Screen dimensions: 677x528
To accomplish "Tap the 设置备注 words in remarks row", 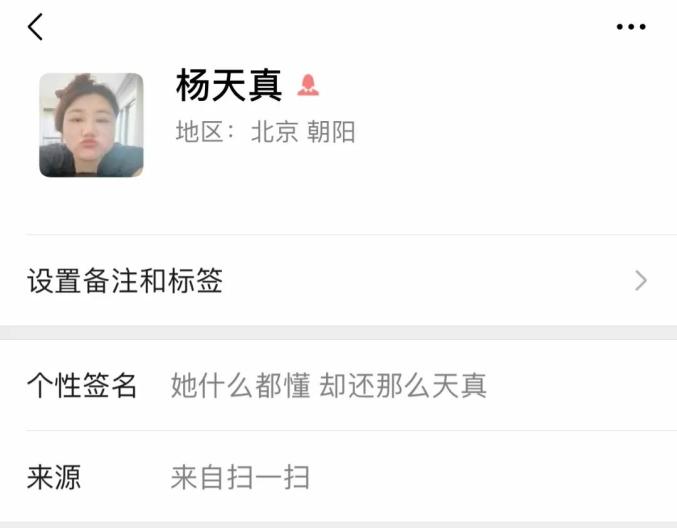I will pyautogui.click(x=82, y=281).
